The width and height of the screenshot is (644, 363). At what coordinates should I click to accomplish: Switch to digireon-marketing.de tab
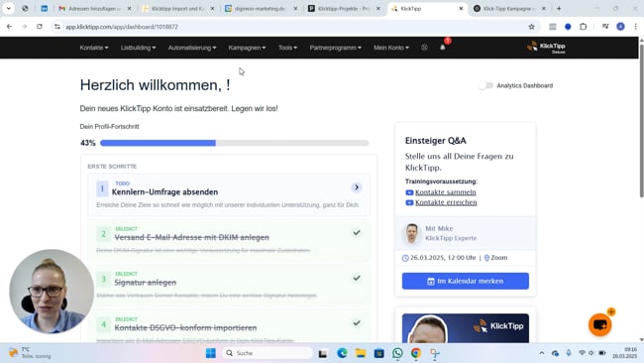[x=262, y=8]
